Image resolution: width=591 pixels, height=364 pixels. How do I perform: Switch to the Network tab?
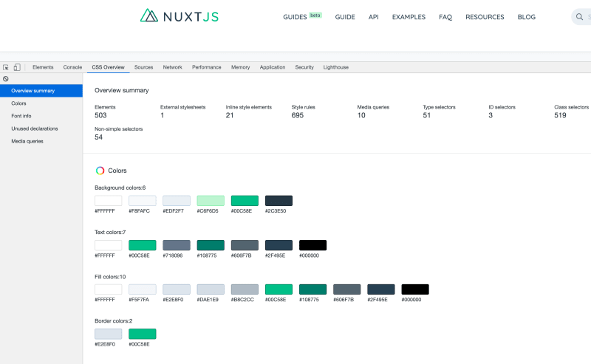[x=172, y=67]
